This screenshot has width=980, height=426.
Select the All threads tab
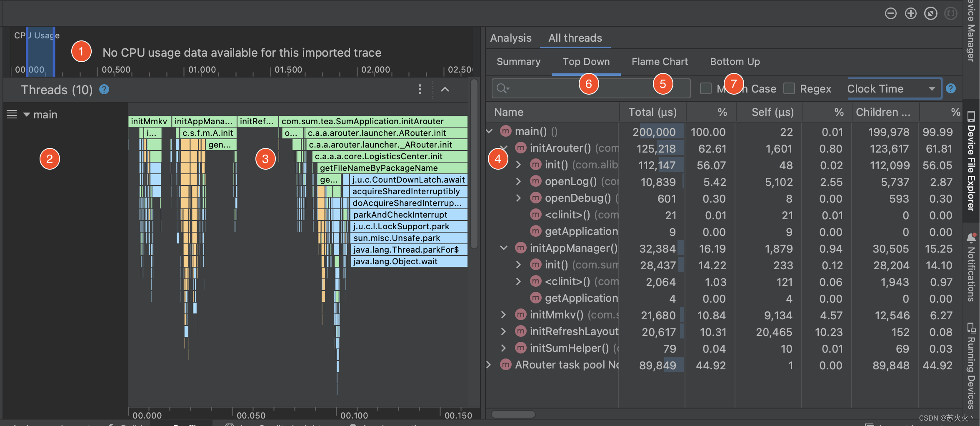click(x=575, y=38)
